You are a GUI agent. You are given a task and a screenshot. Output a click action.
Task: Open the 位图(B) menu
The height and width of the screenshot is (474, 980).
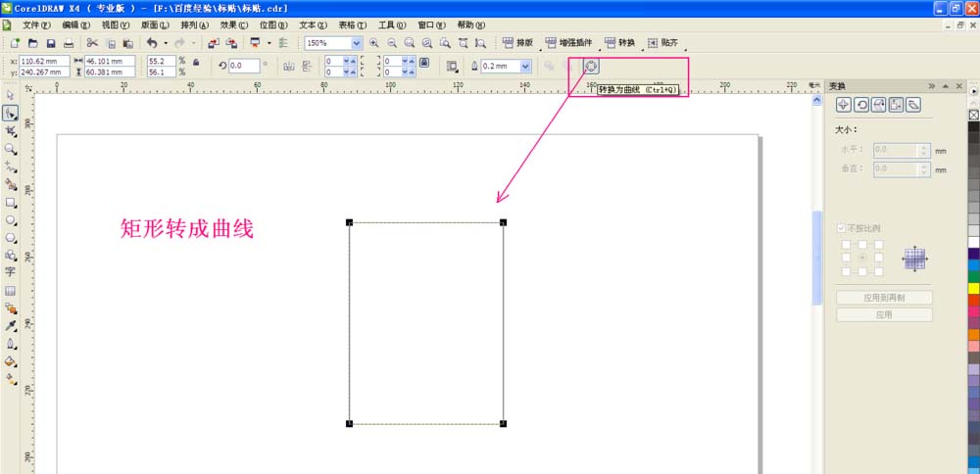(273, 25)
